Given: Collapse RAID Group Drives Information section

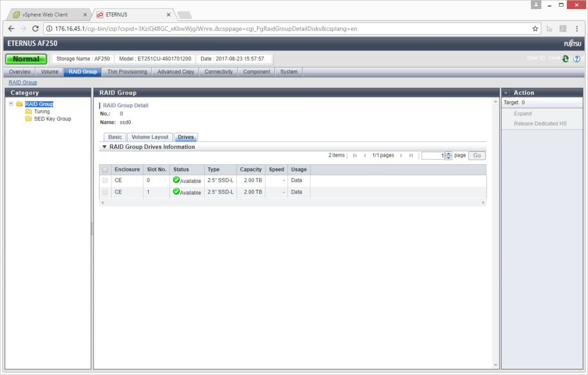Looking at the screenshot, I should click(x=105, y=147).
